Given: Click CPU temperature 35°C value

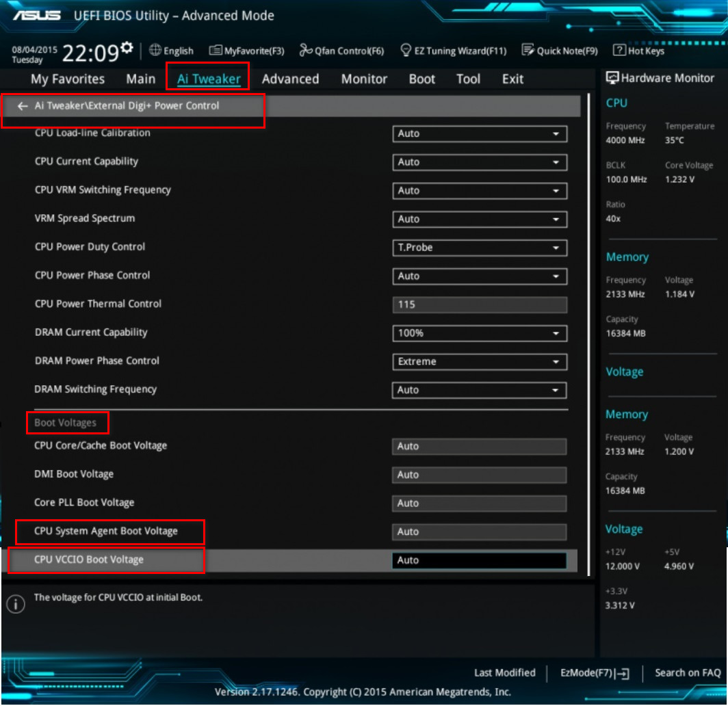Looking at the screenshot, I should click(x=674, y=140).
